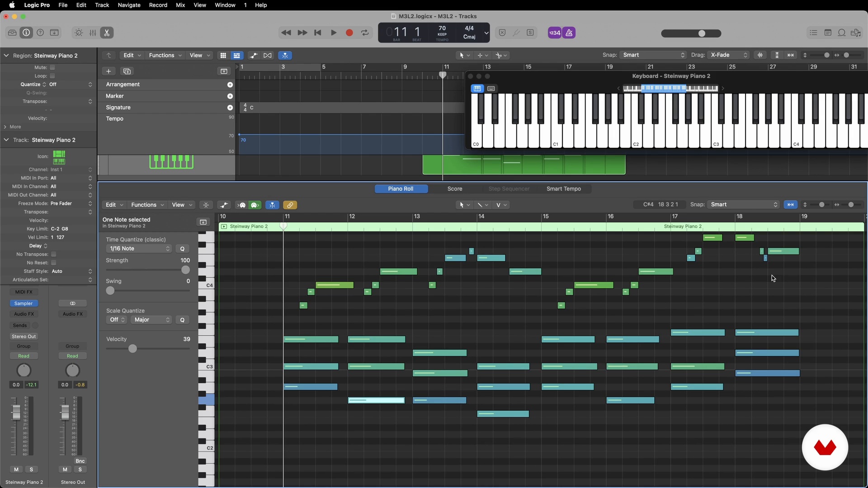Toggle the Editors scissors icon
The width and height of the screenshot is (868, 488).
pyautogui.click(x=107, y=33)
